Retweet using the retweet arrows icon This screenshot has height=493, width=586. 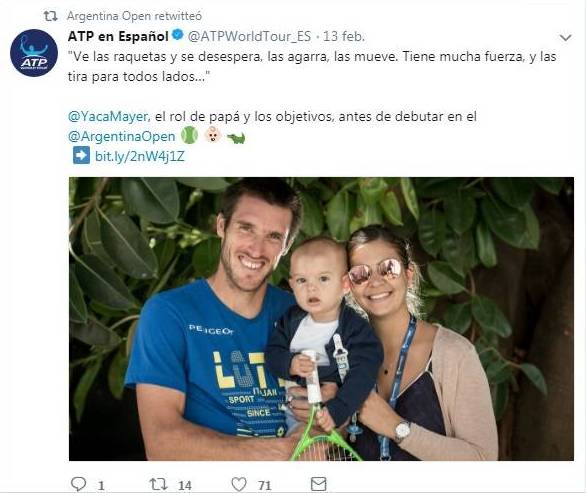(158, 484)
